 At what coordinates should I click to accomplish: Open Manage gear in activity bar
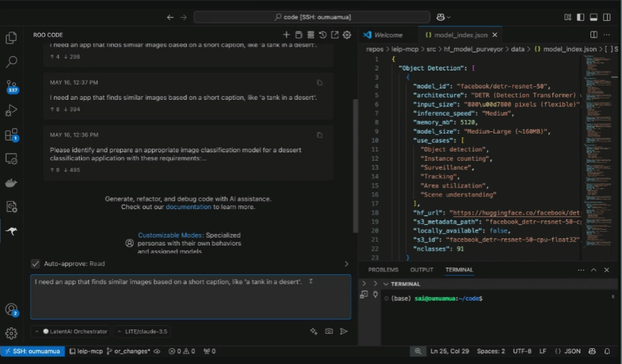11,333
